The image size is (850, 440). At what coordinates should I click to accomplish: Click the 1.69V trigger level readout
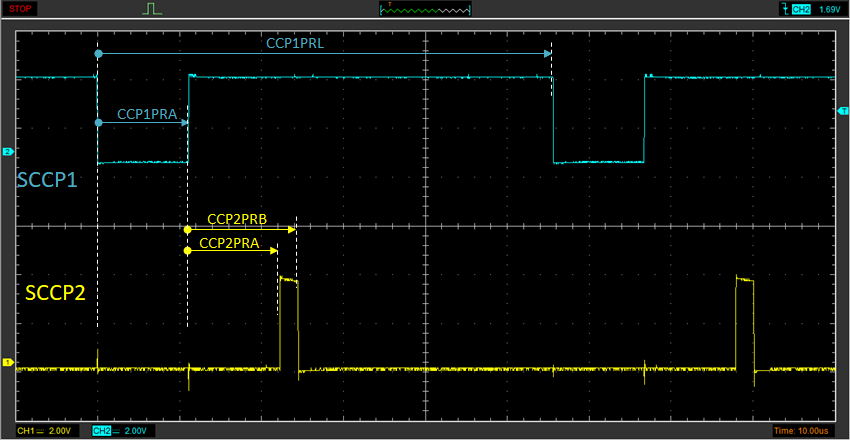(x=829, y=9)
